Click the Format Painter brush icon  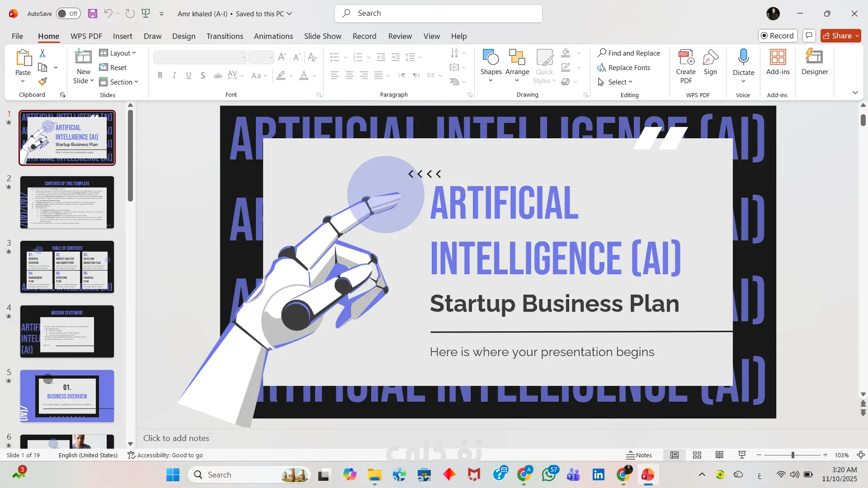[42, 82]
